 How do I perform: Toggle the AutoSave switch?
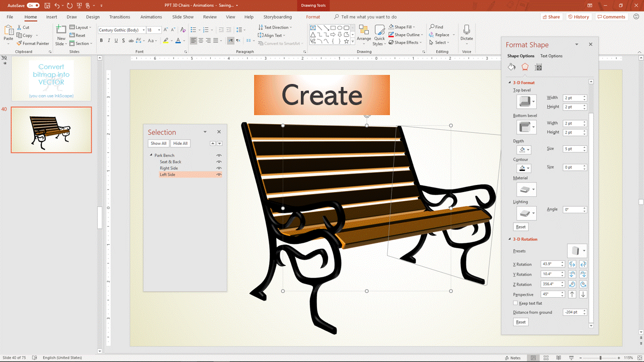pyautogui.click(x=33, y=6)
